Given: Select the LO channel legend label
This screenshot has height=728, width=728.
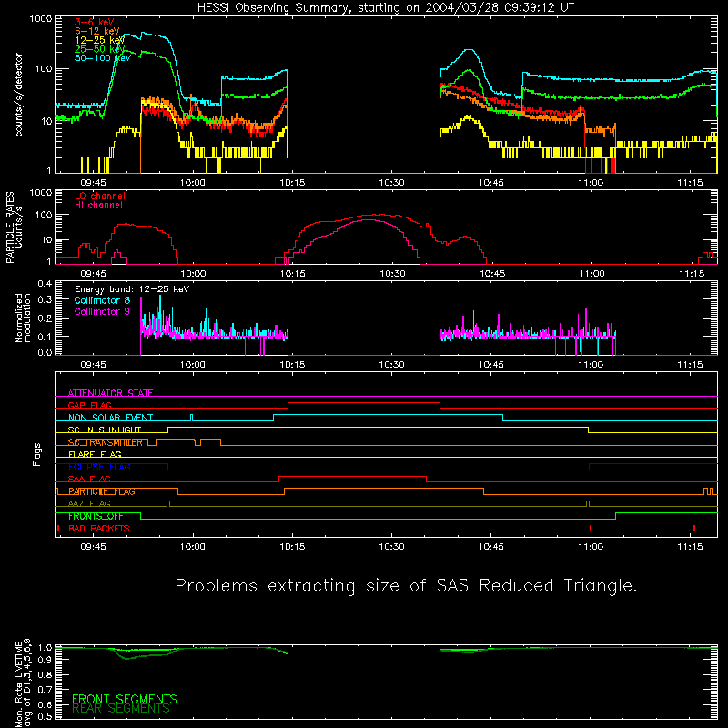Looking at the screenshot, I should (x=100, y=196).
